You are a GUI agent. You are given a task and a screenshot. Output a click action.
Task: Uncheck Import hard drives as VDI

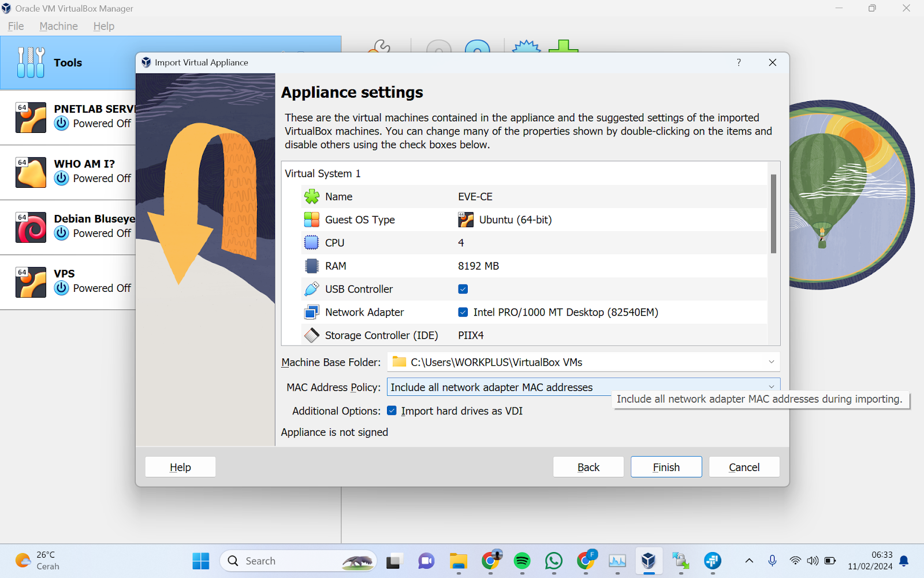click(392, 410)
